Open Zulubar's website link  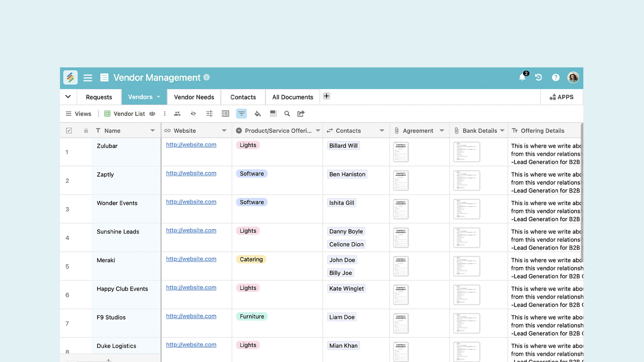[x=191, y=145]
